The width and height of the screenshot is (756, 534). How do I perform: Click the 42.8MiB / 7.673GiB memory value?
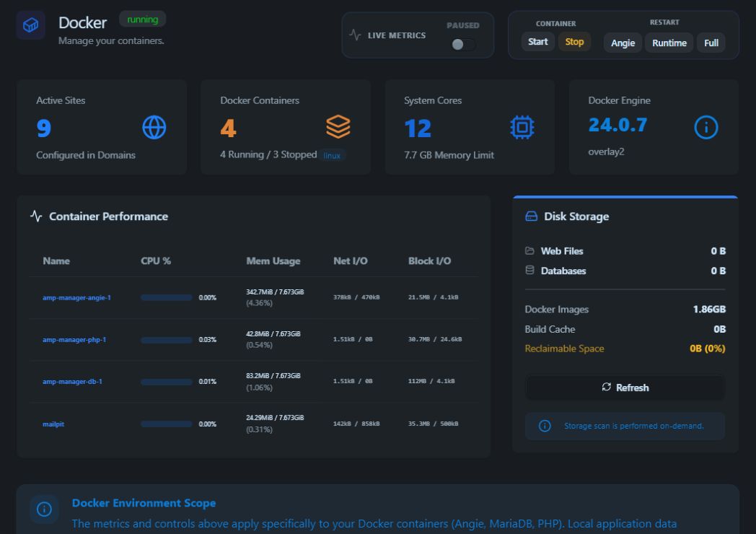(273, 334)
